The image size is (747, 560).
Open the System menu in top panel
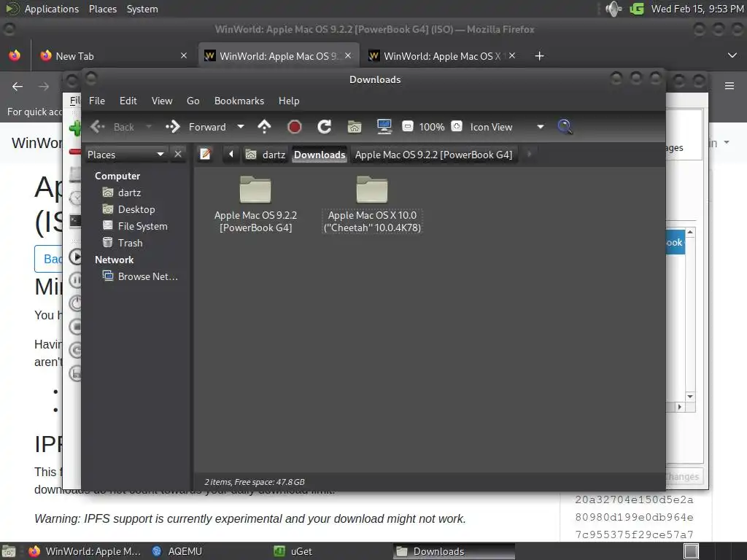(x=142, y=9)
